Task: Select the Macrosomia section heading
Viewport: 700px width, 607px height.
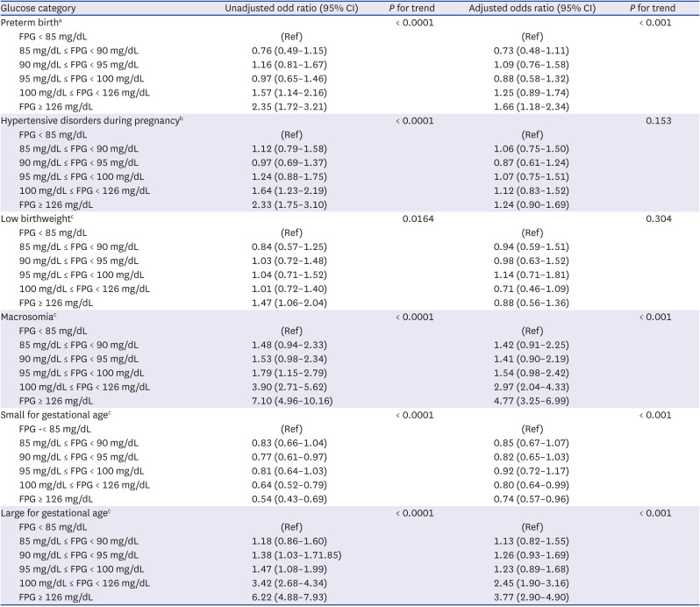Action: click(31, 316)
